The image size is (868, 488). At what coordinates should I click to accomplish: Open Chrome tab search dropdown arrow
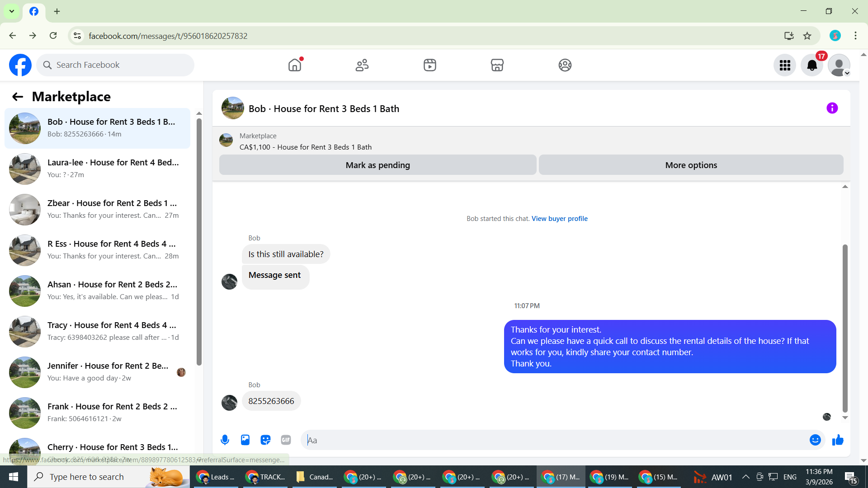coord(12,11)
